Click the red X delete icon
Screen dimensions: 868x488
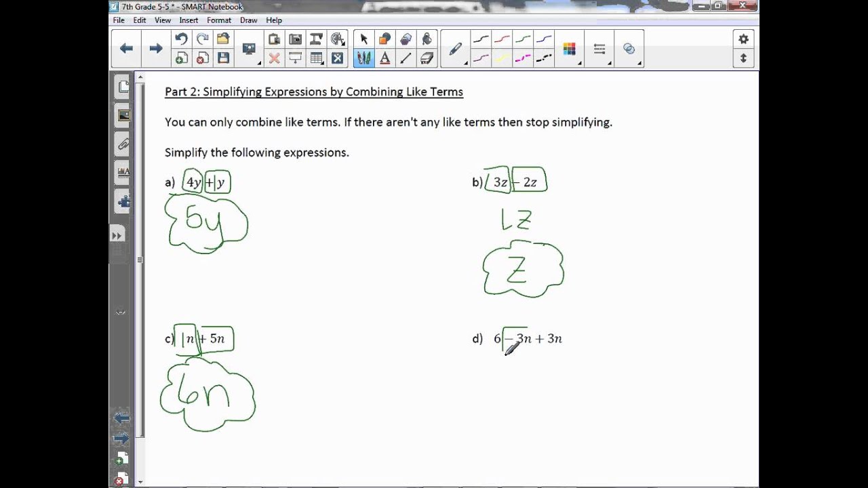click(x=274, y=58)
